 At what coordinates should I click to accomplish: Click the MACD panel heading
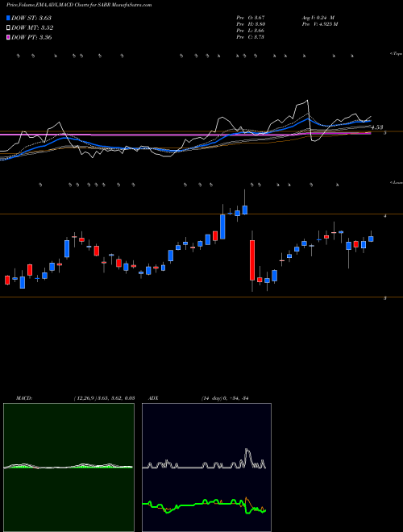[x=24, y=398]
